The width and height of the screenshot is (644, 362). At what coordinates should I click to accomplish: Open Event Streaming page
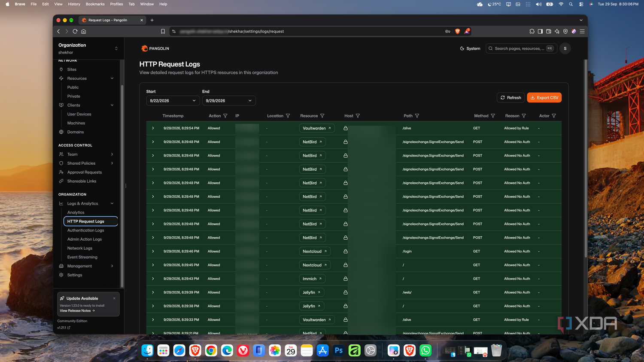tap(82, 257)
